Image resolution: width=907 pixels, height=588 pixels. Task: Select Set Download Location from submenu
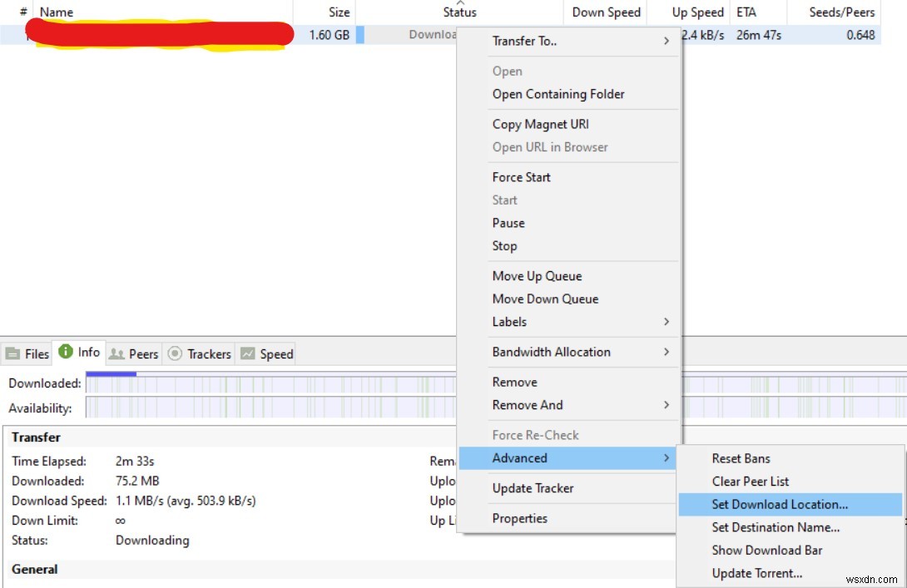[777, 504]
